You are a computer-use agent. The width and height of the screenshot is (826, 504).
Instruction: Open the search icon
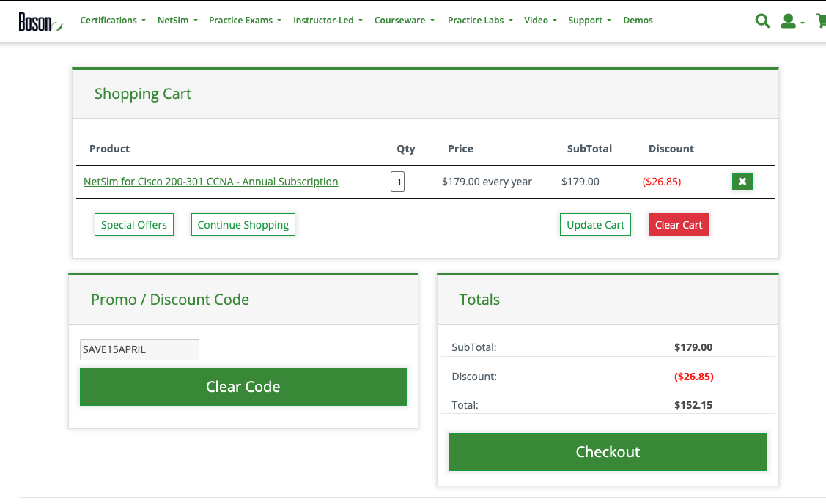click(762, 21)
